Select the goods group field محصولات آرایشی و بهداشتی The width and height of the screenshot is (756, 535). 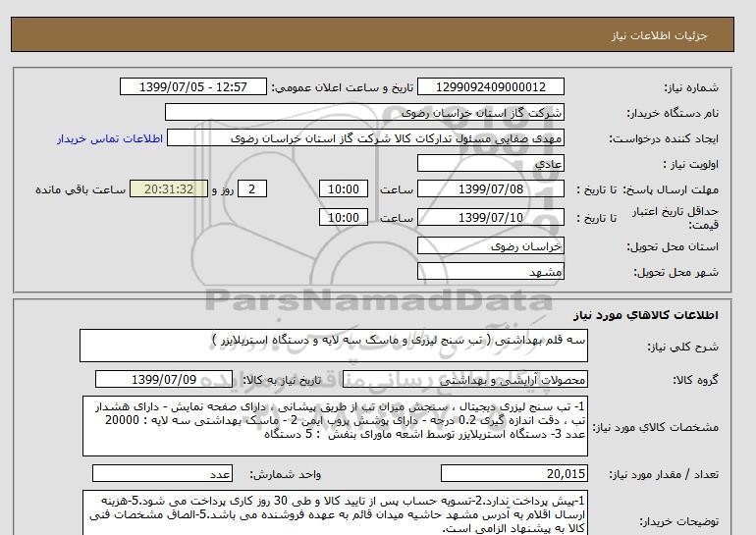point(465,379)
